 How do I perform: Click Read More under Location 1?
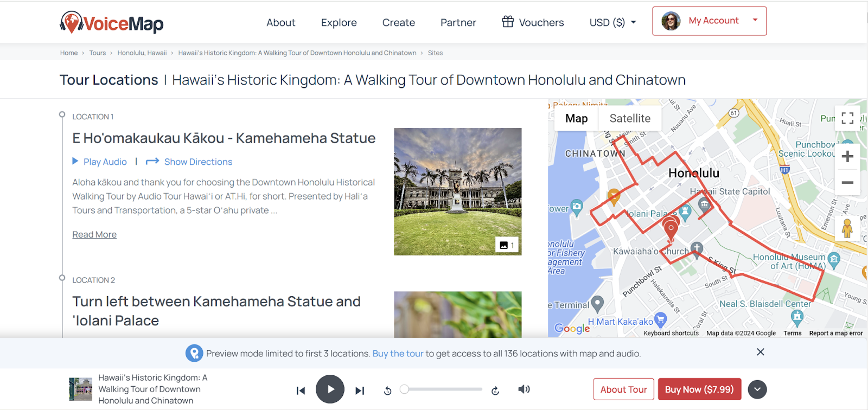94,234
